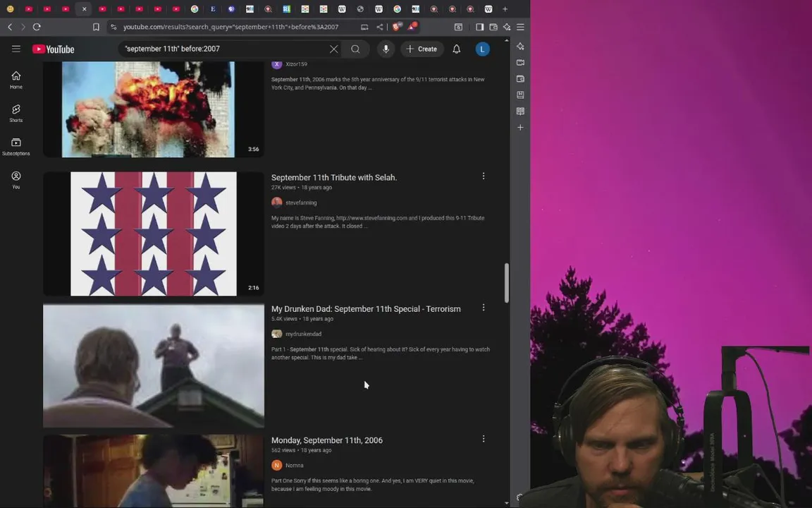Open Monday, September 11th, 2006 title link
812x508 pixels.
327,440
